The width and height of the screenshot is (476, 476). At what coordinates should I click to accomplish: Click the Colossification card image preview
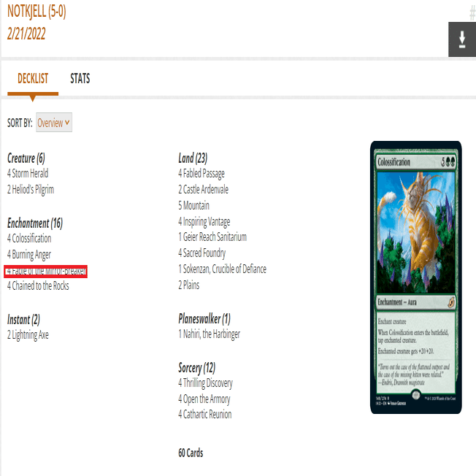coord(416,277)
